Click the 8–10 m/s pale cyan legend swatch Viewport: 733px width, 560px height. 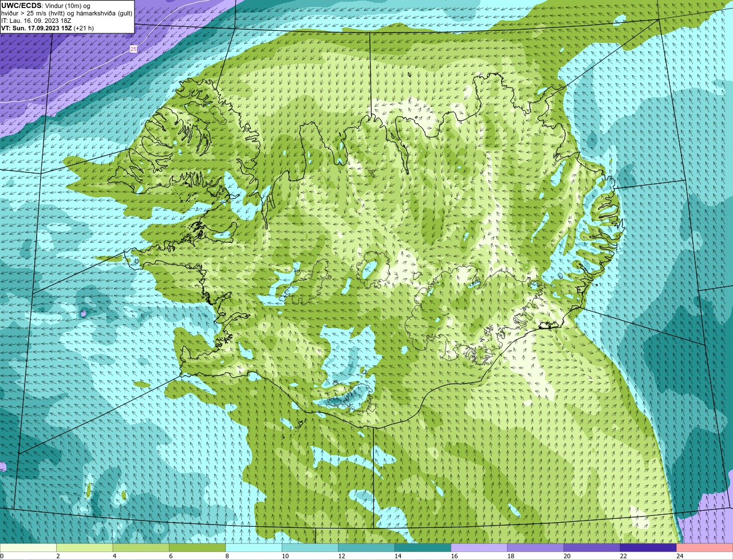[x=254, y=547]
